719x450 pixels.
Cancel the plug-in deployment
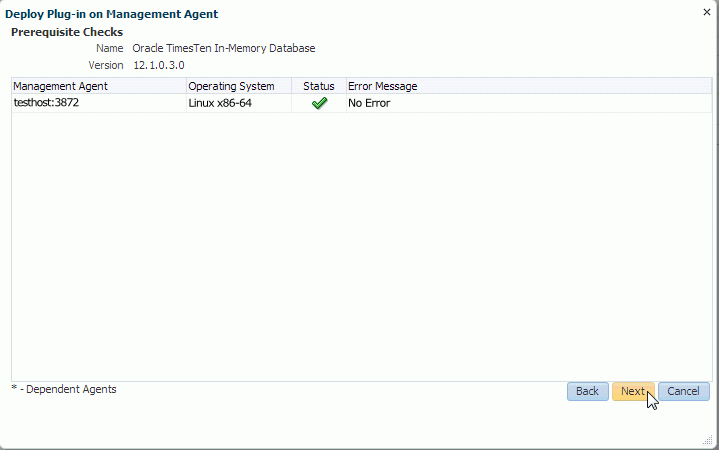point(684,391)
